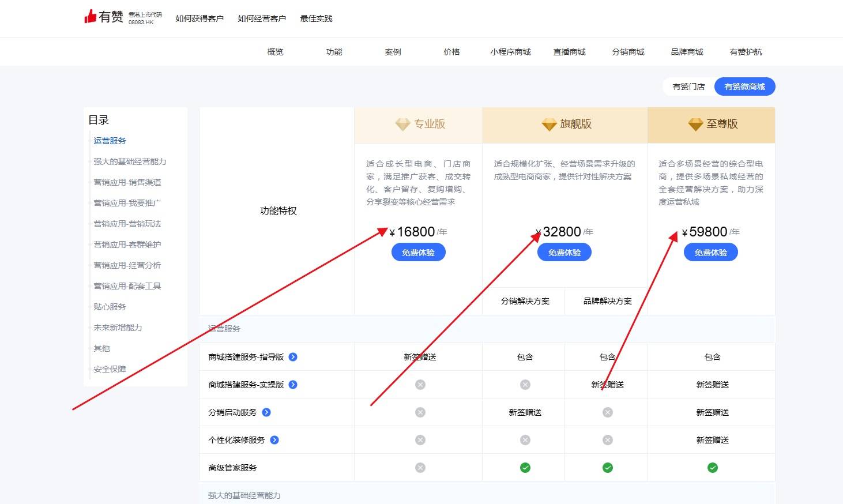Click green check in 高级管家服务 row under 品牌解决方案

608,468
